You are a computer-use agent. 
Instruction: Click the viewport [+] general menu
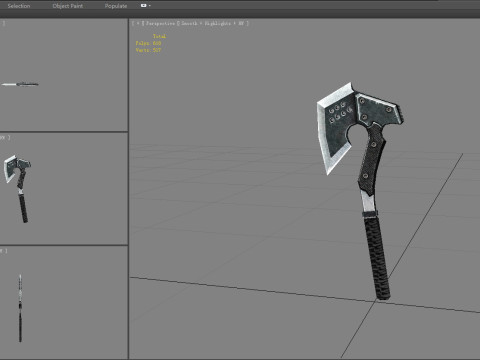pyautogui.click(x=138, y=23)
